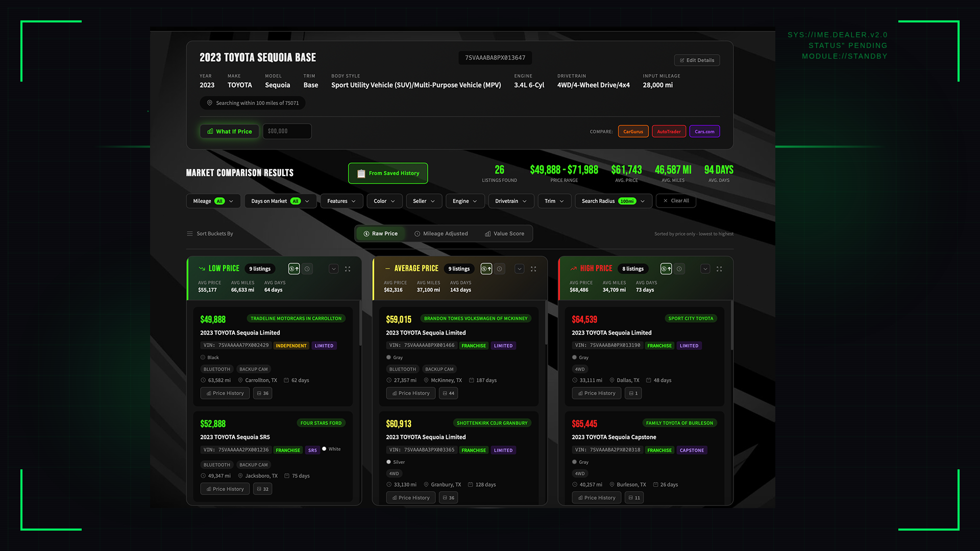980x551 pixels.
Task: Open the photo count icon showing 36 on $49,888 listing
Action: click(262, 393)
